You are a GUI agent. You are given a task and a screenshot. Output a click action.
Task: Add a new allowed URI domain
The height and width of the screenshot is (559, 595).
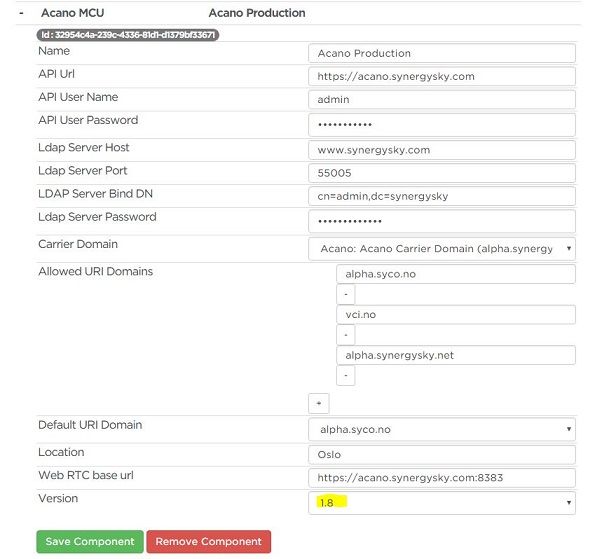319,403
